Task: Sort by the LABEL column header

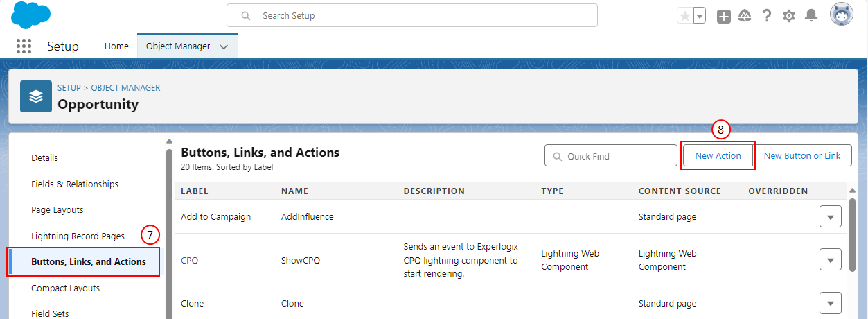Action: point(195,191)
